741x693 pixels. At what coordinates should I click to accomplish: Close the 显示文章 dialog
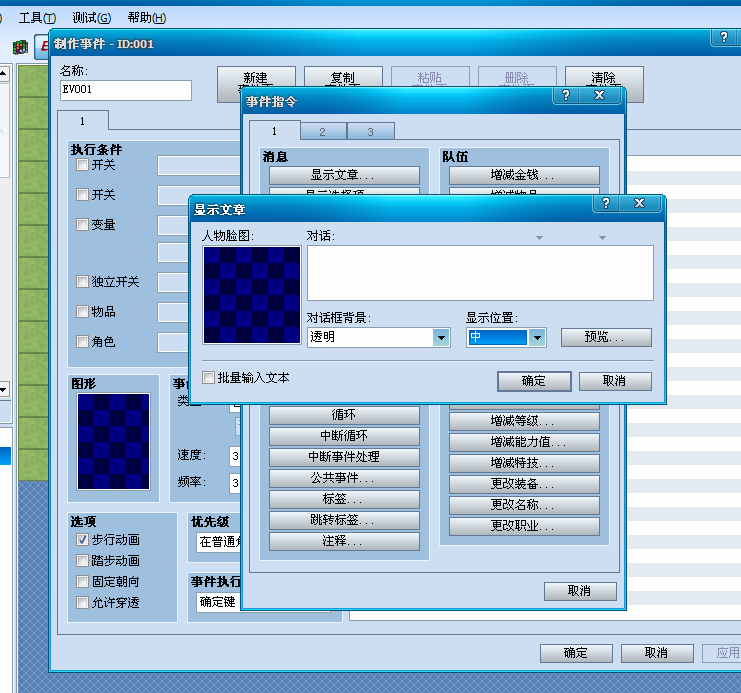coord(639,203)
